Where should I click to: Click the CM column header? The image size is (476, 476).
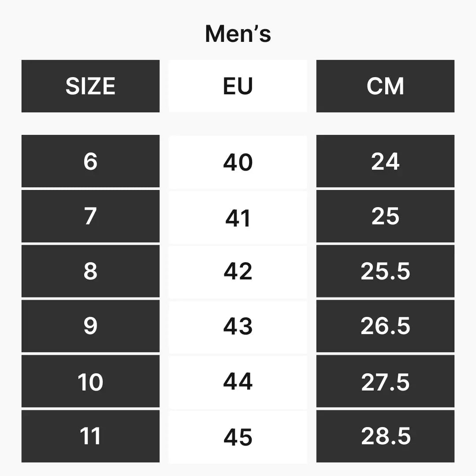(x=385, y=86)
